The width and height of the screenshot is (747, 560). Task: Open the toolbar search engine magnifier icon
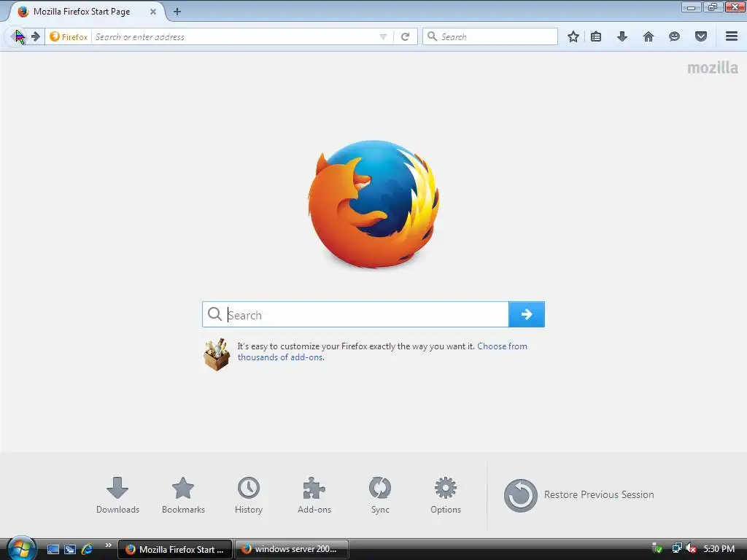(x=432, y=36)
